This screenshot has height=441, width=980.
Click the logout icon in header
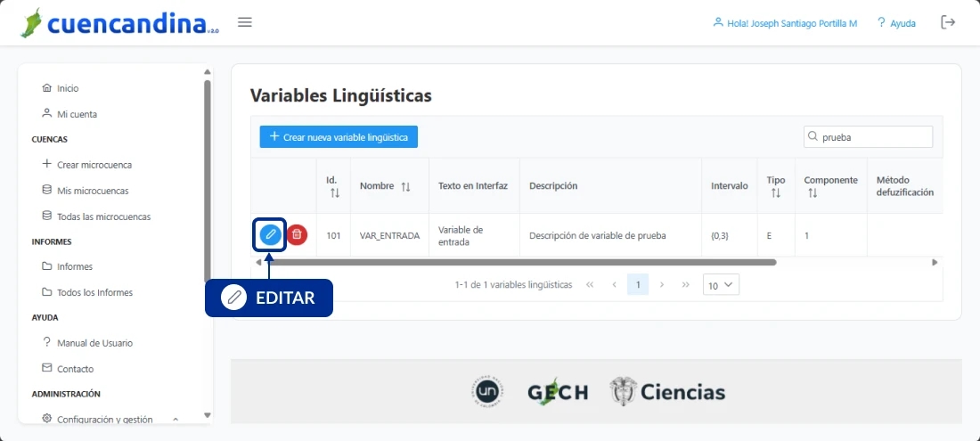click(x=948, y=22)
